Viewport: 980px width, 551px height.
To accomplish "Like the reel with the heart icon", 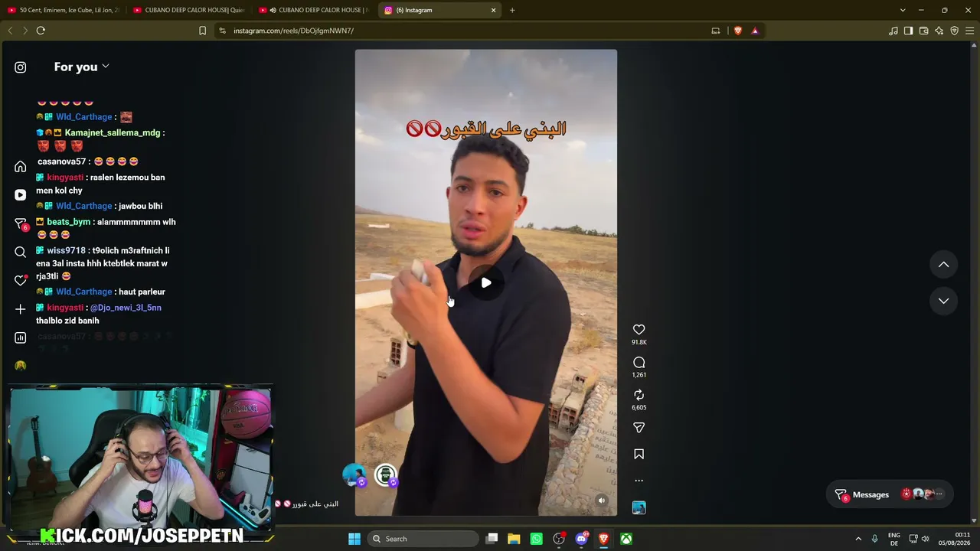I will (639, 330).
